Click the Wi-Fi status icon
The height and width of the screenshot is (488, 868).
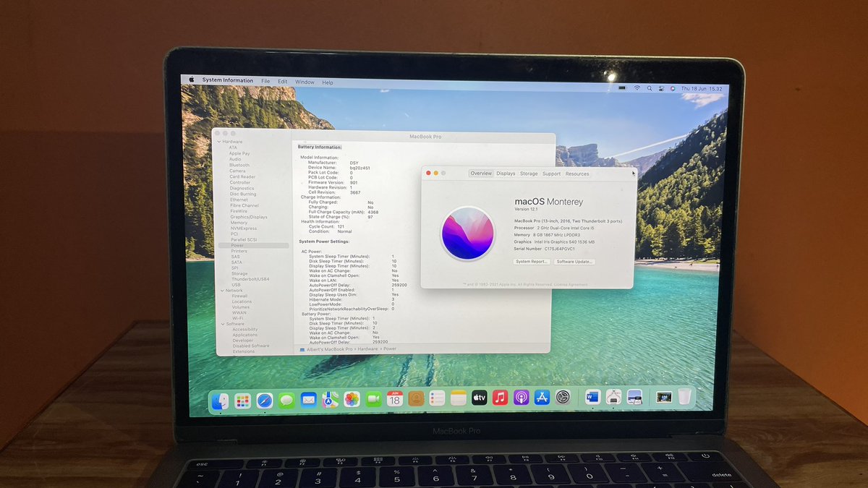tap(637, 87)
